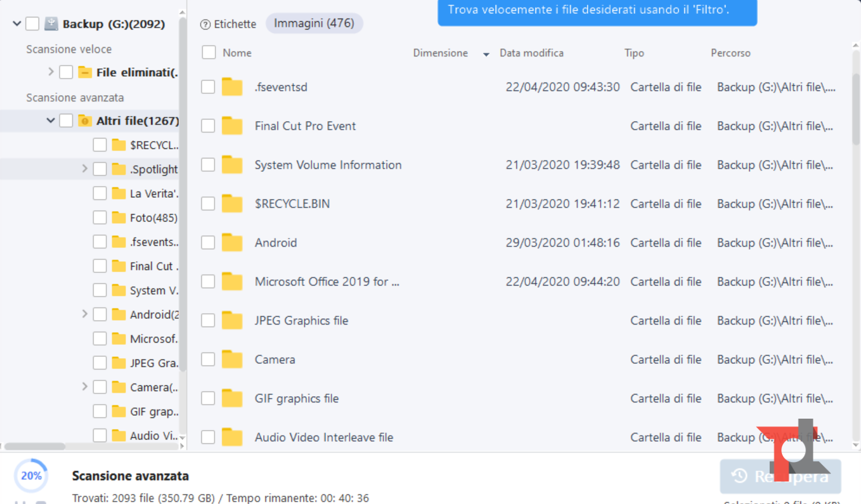The image size is (861, 504).
Task: Expand the File eliminati tree node
Action: coord(51,72)
